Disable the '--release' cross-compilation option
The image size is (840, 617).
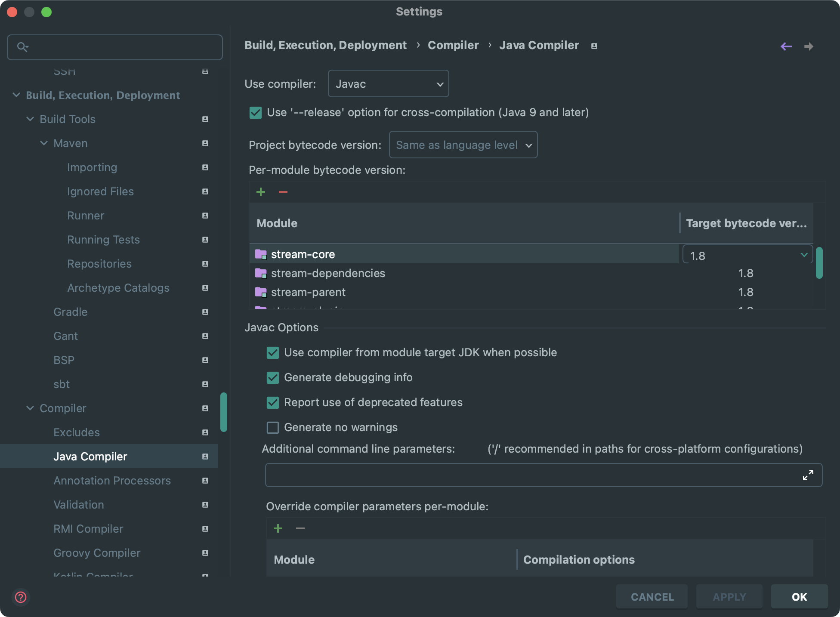pos(256,113)
